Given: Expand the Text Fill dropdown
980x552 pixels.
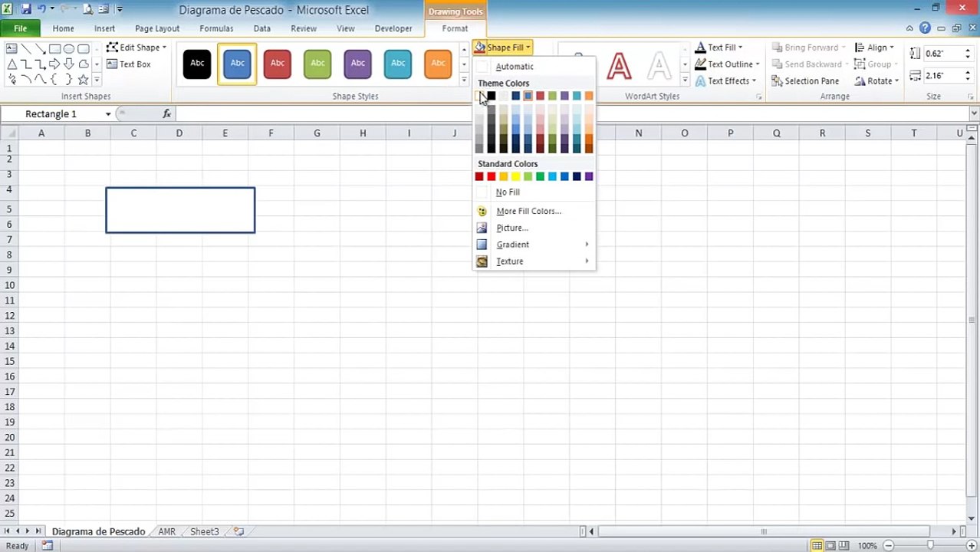Looking at the screenshot, I should click(719, 48).
